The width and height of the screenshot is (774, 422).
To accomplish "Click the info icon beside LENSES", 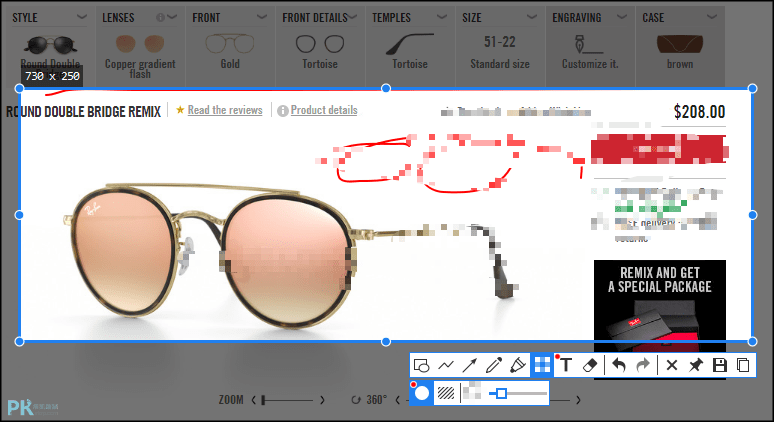I will 160,17.
